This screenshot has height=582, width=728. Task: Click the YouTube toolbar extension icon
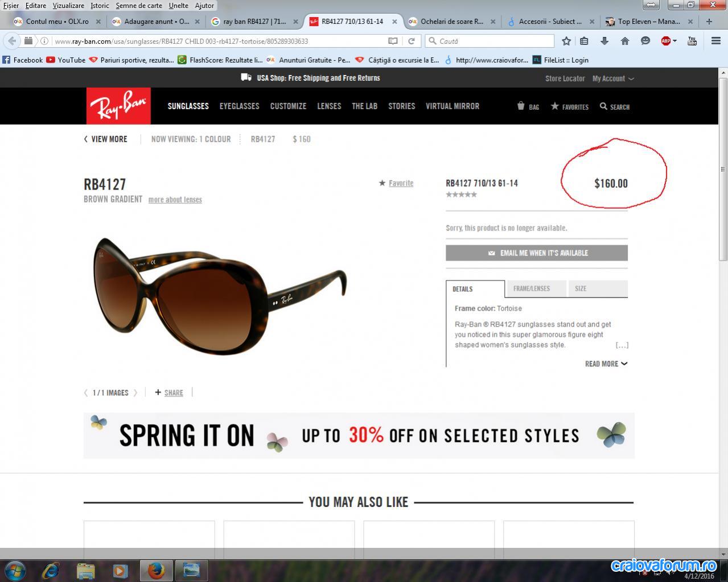coord(692,41)
